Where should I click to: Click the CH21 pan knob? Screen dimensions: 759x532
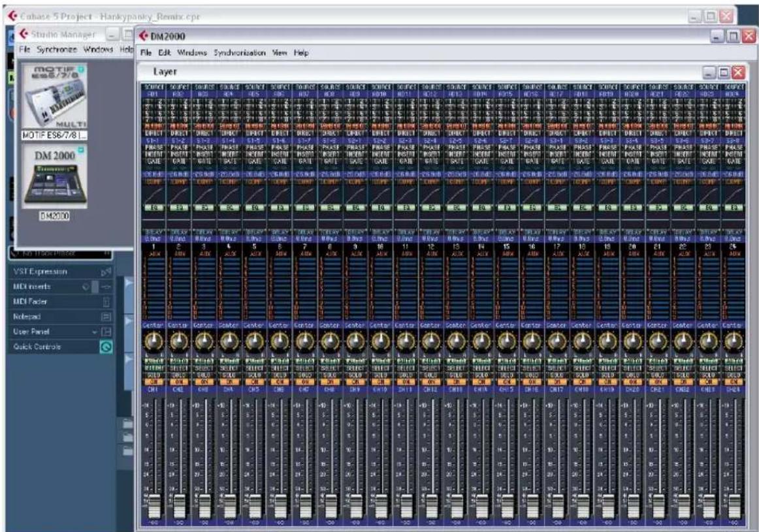pos(658,341)
